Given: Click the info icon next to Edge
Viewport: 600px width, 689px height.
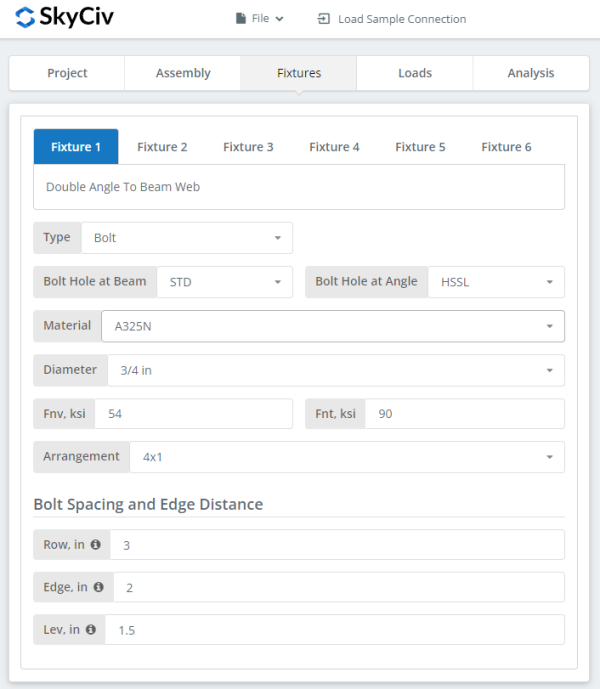Looking at the screenshot, I should pyautogui.click(x=98, y=587).
